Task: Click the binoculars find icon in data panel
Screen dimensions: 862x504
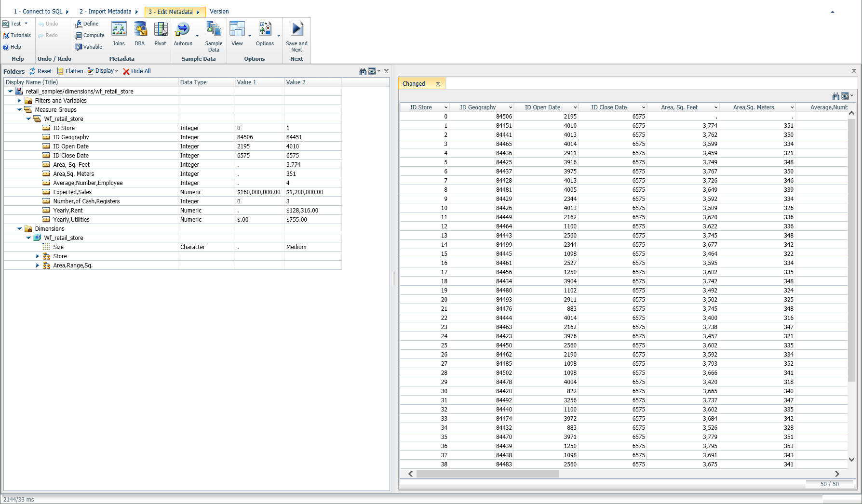Action: coord(836,96)
